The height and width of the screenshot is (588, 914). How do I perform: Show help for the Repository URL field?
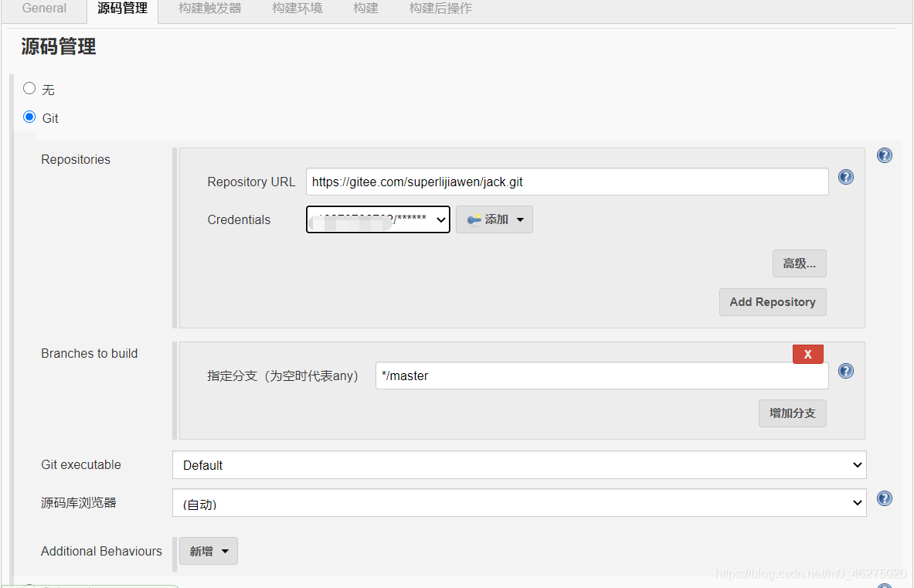[846, 177]
